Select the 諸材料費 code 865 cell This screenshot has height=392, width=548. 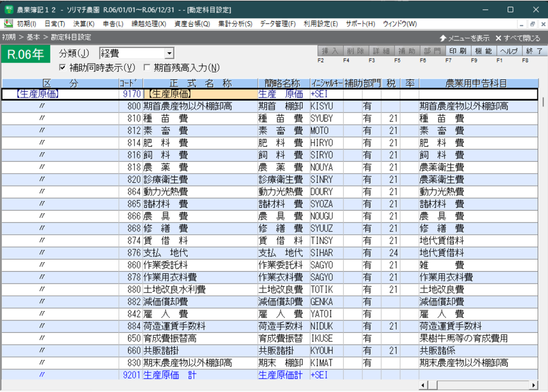tap(130, 204)
